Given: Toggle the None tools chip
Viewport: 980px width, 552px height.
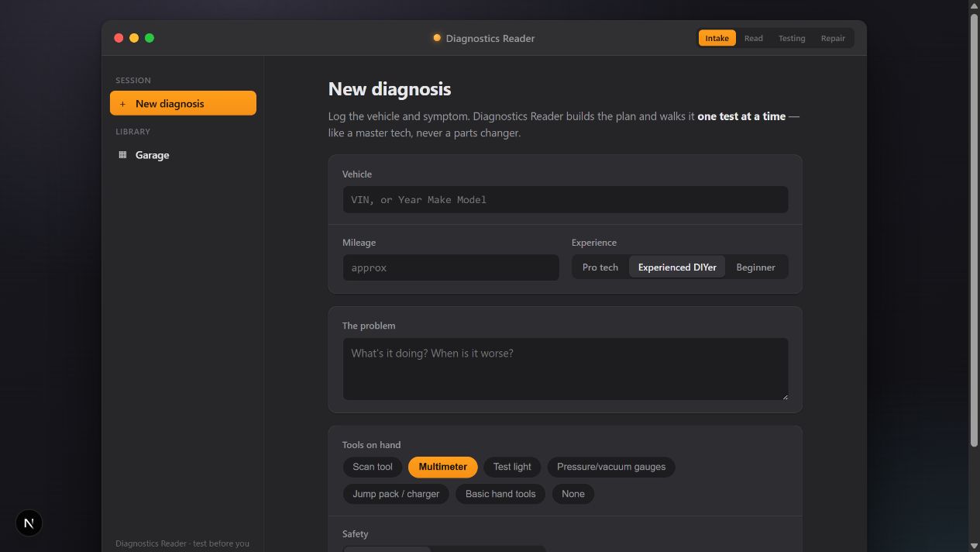Looking at the screenshot, I should click(573, 494).
